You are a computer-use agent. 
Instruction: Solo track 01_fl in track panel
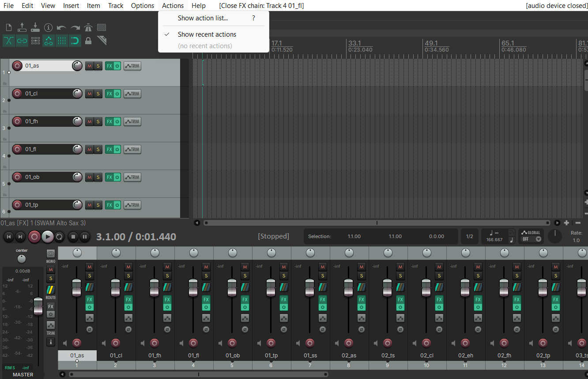click(98, 149)
